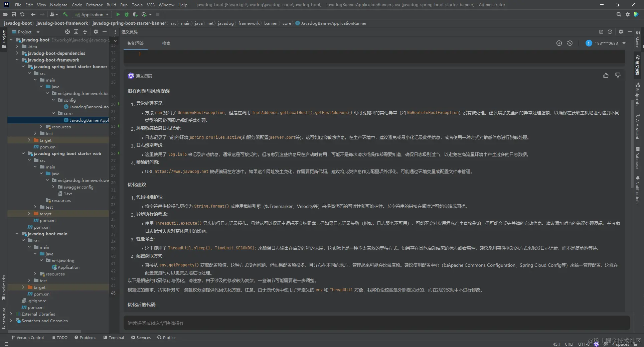
Task: Expand the swagger.config package
Action: pyautogui.click(x=53, y=187)
